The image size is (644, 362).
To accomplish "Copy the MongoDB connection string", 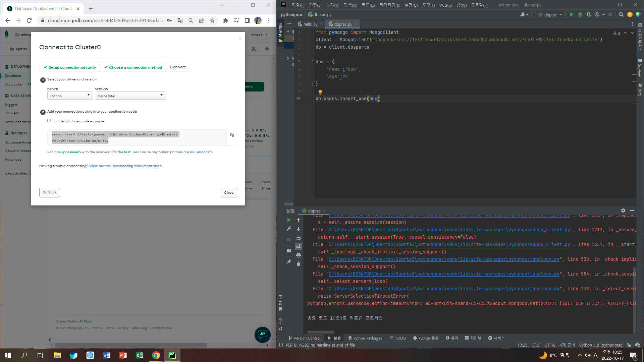I will pyautogui.click(x=232, y=135).
